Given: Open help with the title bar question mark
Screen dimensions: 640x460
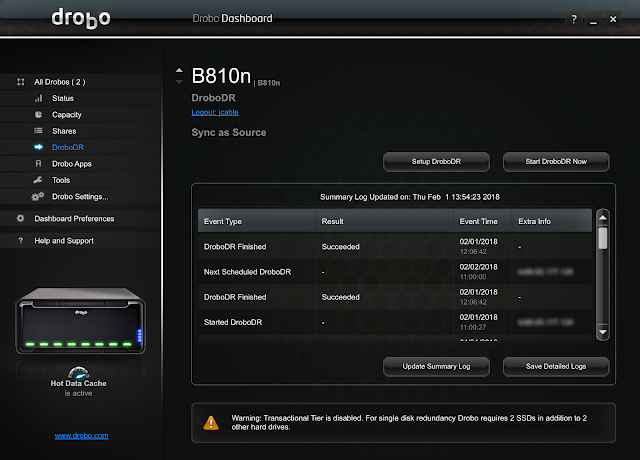Looking at the screenshot, I should click(574, 19).
